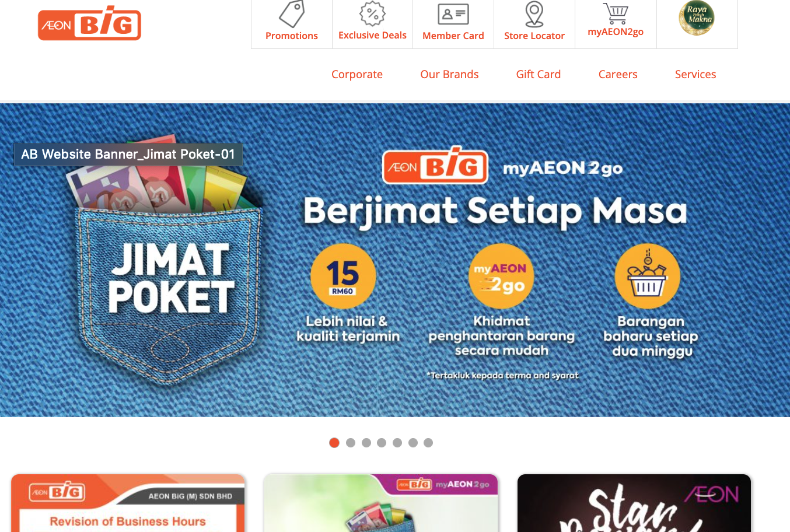
Task: Switch to the second carousel slide dot
Action: (x=351, y=443)
